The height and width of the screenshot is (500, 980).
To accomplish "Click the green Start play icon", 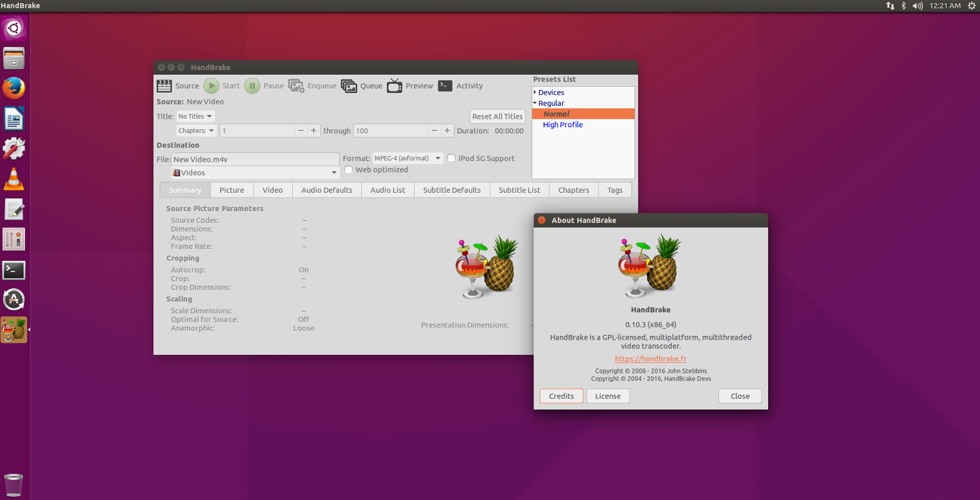I will coord(211,86).
